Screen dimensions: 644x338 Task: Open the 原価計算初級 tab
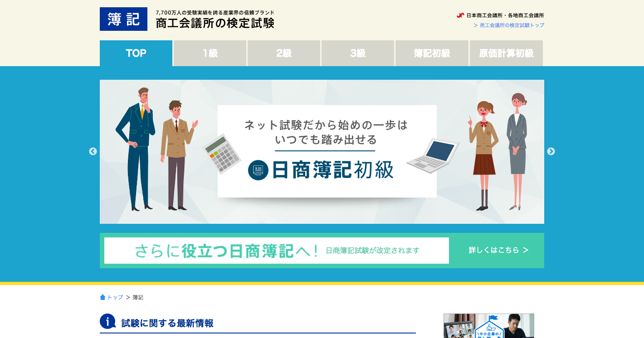click(506, 53)
